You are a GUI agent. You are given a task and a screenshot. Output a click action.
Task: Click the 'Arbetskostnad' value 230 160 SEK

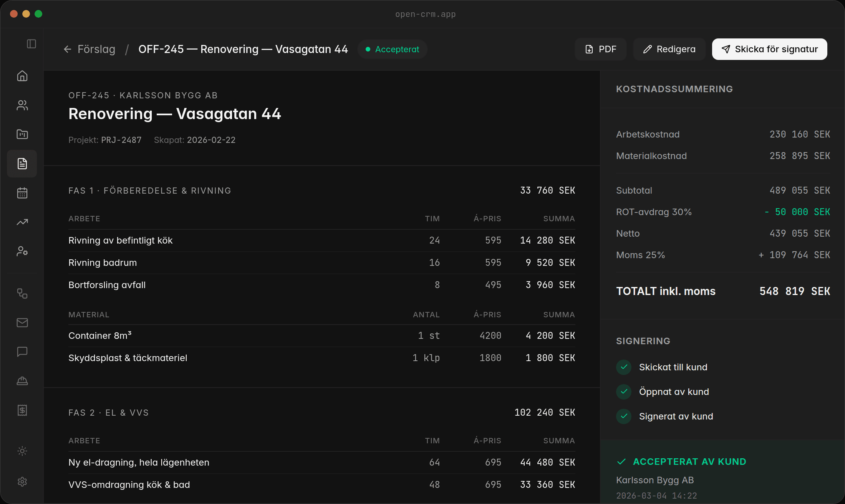pyautogui.click(x=800, y=134)
